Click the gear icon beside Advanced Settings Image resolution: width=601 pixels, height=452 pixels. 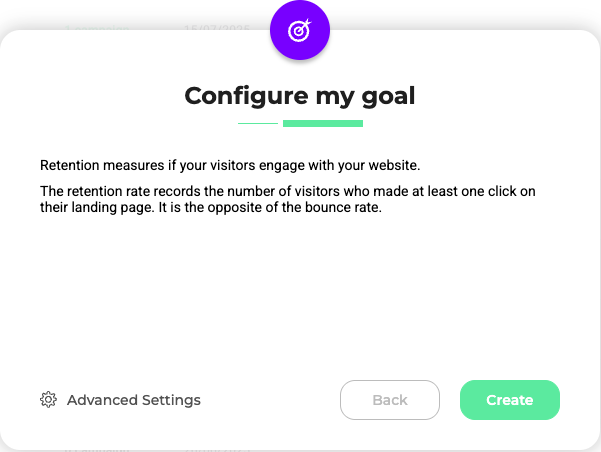tap(48, 400)
